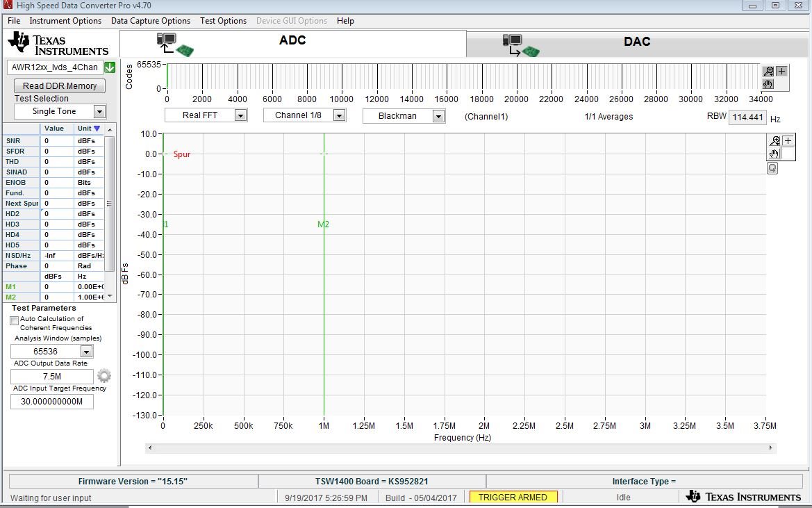The image size is (812, 508).
Task: Open the Instrument Options menu
Action: (x=65, y=21)
